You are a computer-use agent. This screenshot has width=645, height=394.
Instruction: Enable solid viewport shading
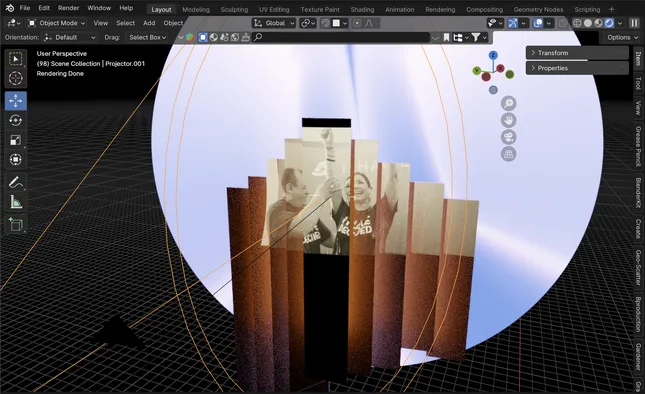588,23
